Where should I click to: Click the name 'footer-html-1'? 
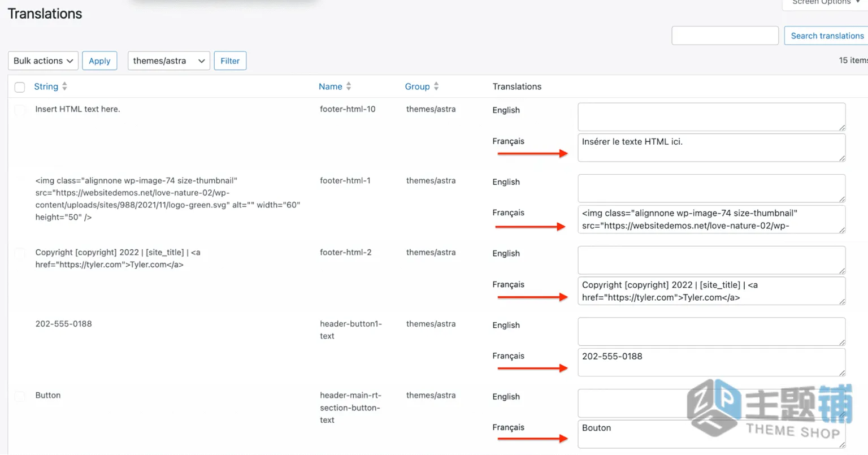pos(345,181)
